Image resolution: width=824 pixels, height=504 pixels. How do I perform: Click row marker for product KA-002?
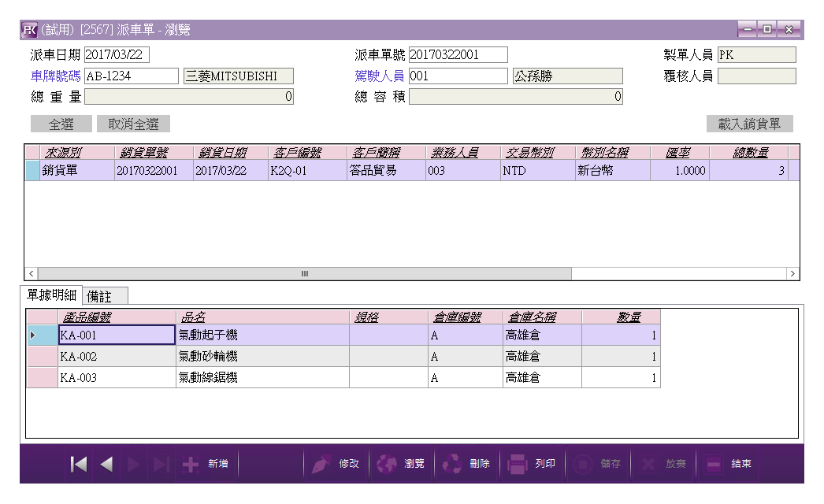point(43,357)
